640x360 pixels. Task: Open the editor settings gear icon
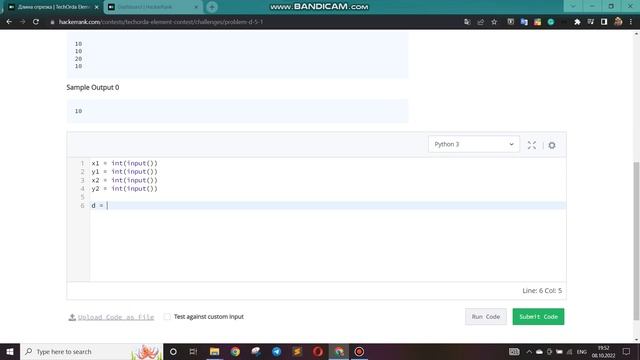552,145
